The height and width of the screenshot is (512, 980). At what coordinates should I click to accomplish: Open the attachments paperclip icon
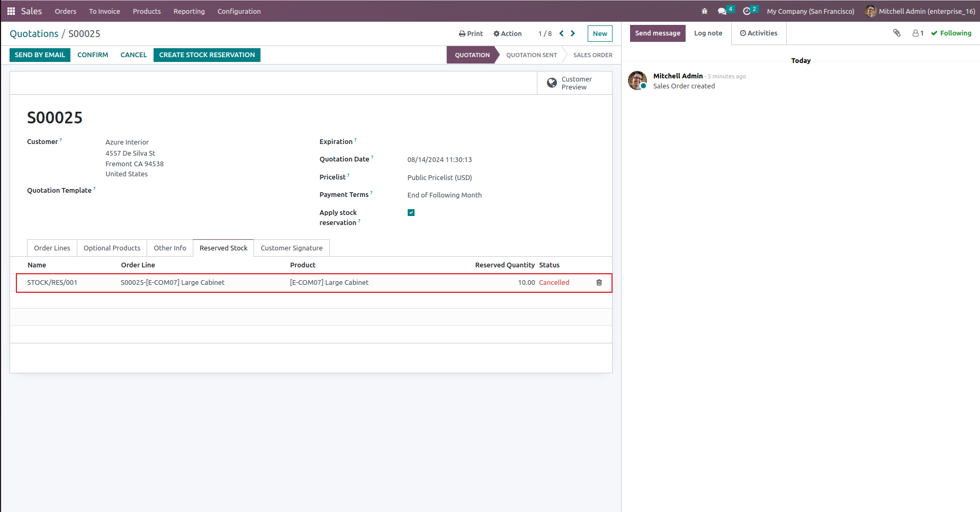(x=897, y=33)
